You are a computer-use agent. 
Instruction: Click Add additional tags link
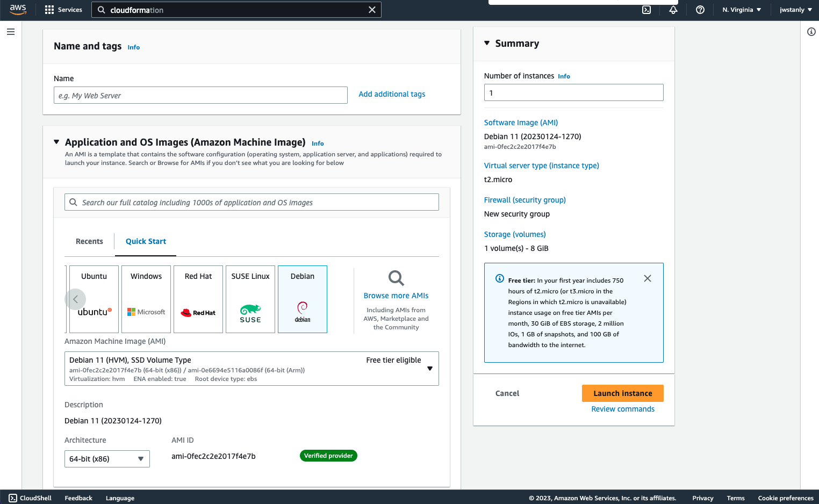392,94
